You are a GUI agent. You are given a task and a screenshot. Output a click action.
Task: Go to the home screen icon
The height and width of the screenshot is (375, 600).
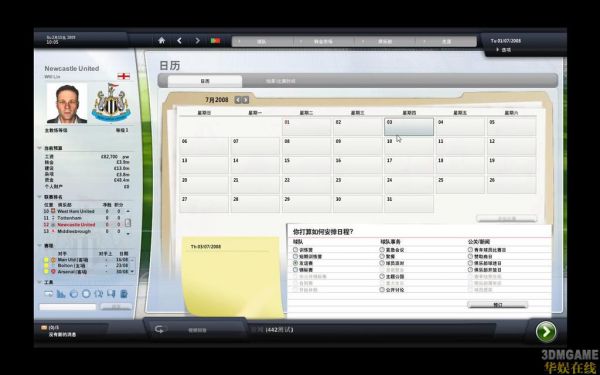tap(161, 40)
